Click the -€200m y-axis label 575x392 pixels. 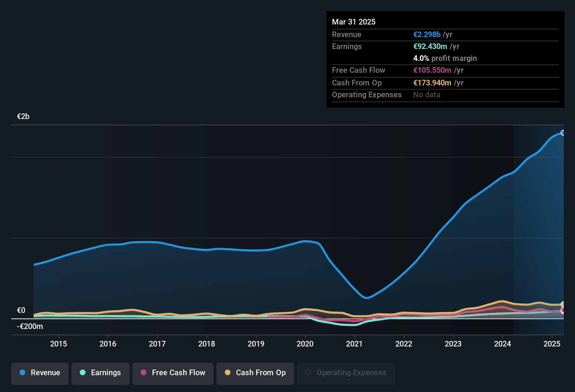coord(30,327)
